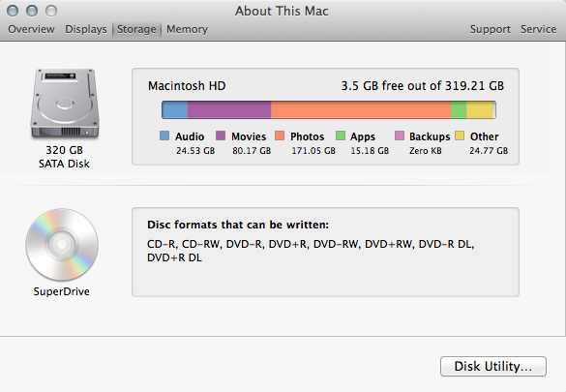The image size is (566, 392).
Task: Click the zoom button in the title bar
Action: click(x=51, y=11)
